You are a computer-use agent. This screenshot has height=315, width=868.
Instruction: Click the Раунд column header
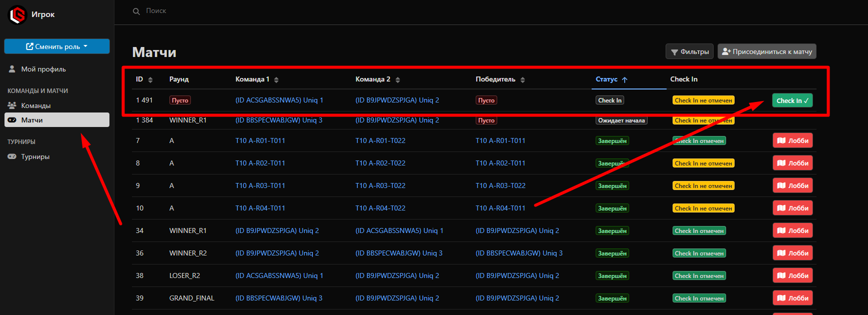click(x=179, y=79)
